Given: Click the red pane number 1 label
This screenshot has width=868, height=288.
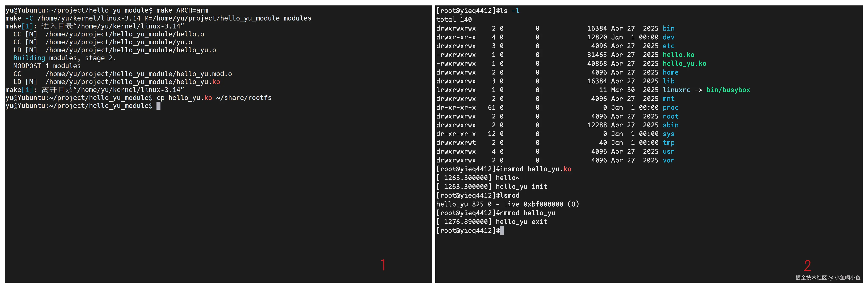Looking at the screenshot, I should pyautogui.click(x=383, y=265).
